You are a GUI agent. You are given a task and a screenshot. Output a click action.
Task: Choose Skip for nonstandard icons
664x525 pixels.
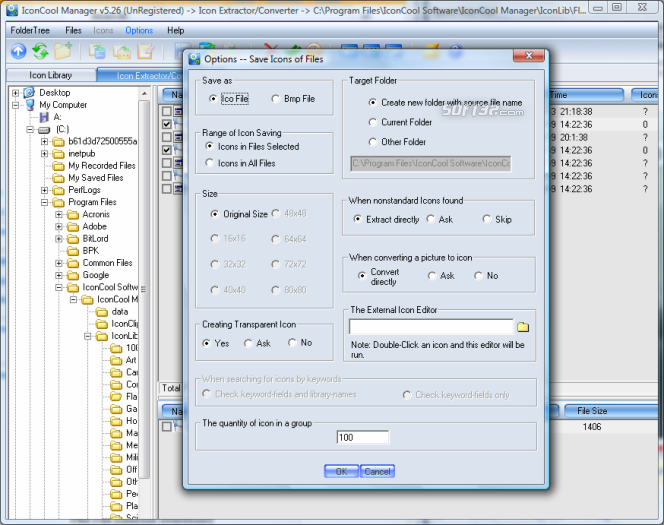pos(487,219)
